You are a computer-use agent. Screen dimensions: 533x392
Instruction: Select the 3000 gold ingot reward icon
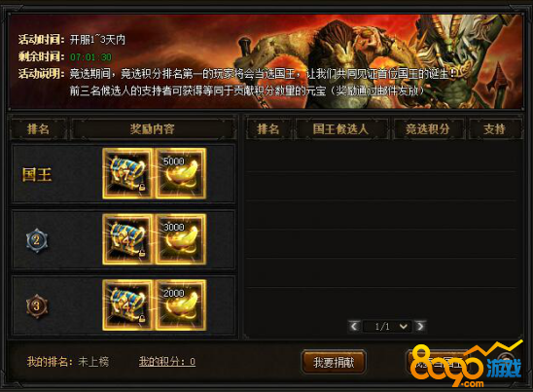coord(181,239)
